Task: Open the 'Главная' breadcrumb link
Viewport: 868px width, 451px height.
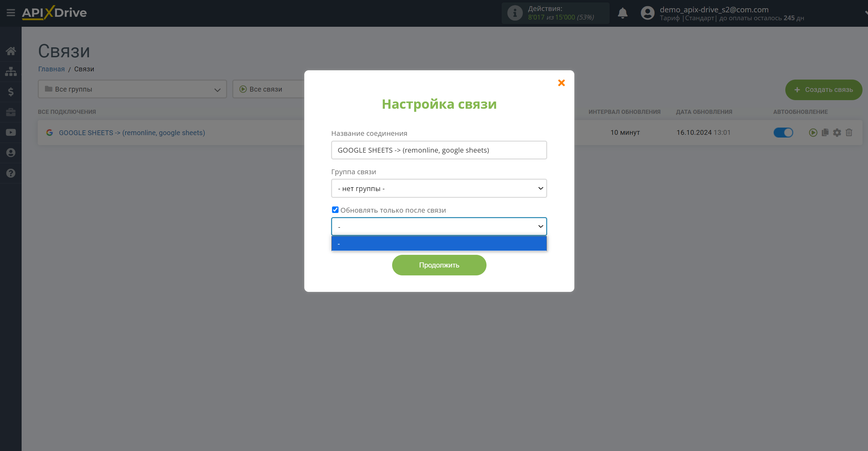Action: click(51, 69)
